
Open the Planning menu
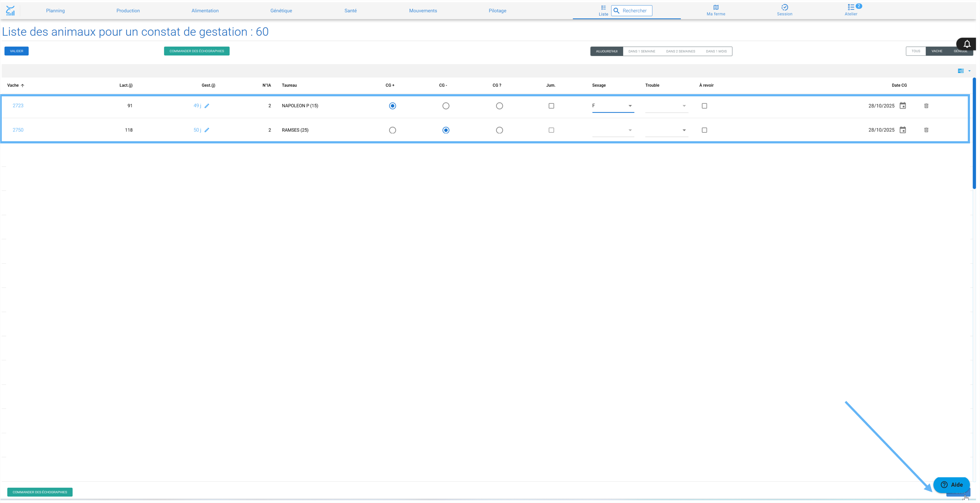(55, 11)
